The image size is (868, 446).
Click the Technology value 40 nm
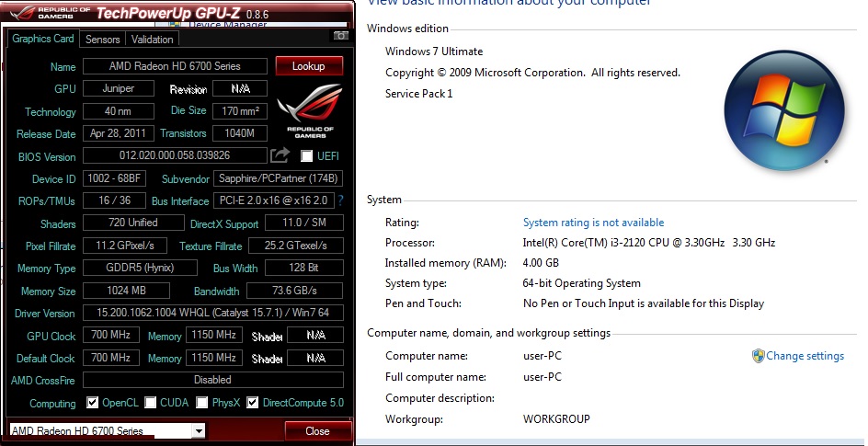tap(119, 111)
